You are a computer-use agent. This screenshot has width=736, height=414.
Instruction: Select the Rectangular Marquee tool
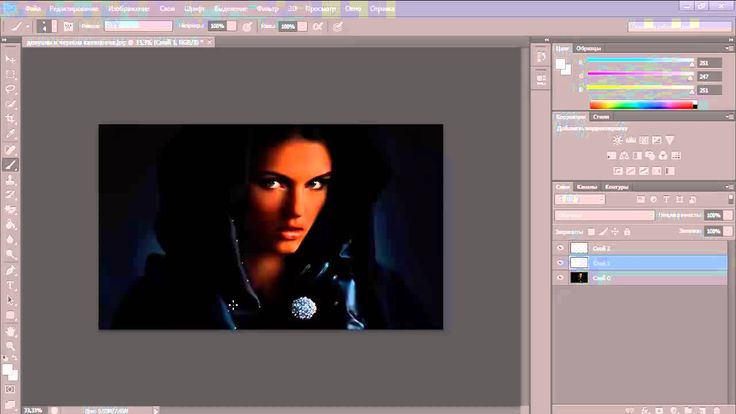click(10, 75)
